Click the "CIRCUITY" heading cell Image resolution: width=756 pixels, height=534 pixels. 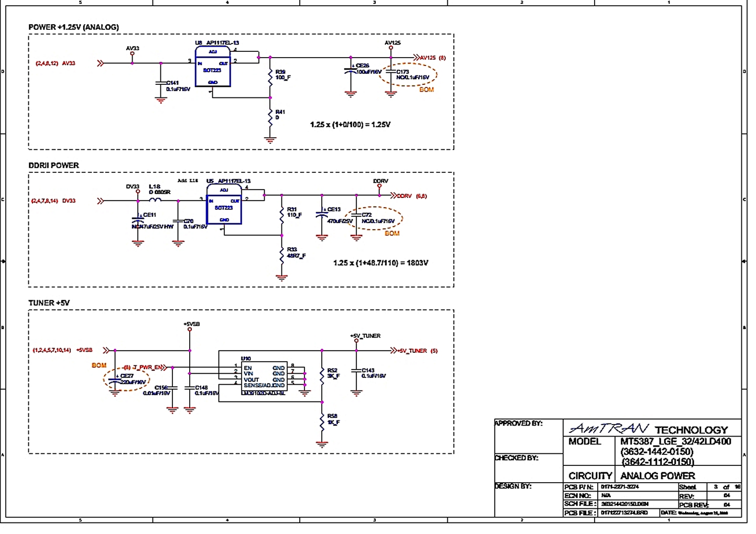tap(590, 476)
